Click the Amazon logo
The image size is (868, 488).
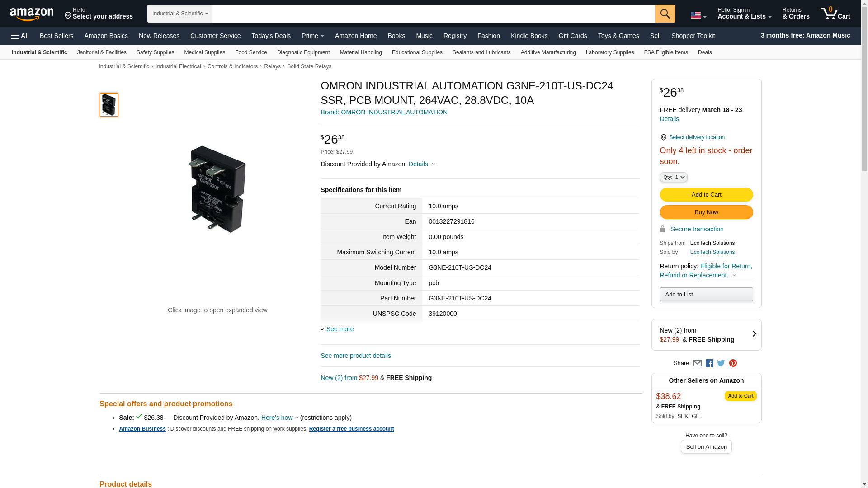32,14
